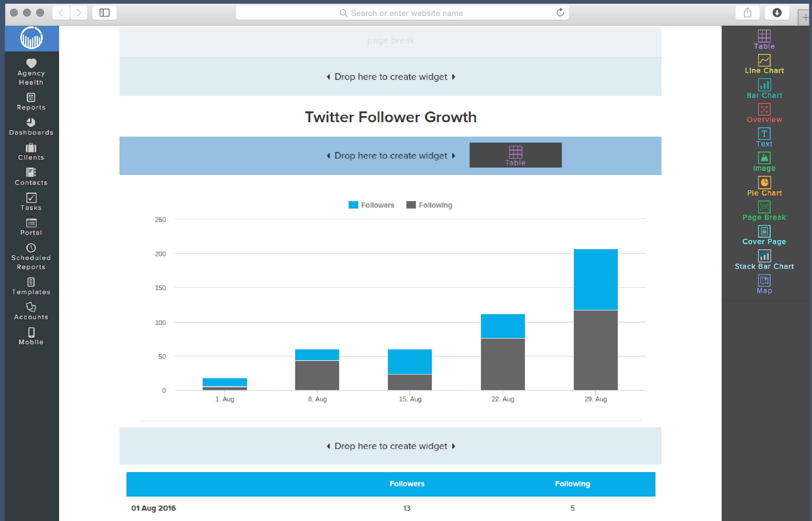The height and width of the screenshot is (521, 812).
Task: Open the Clients panel
Action: click(31, 152)
